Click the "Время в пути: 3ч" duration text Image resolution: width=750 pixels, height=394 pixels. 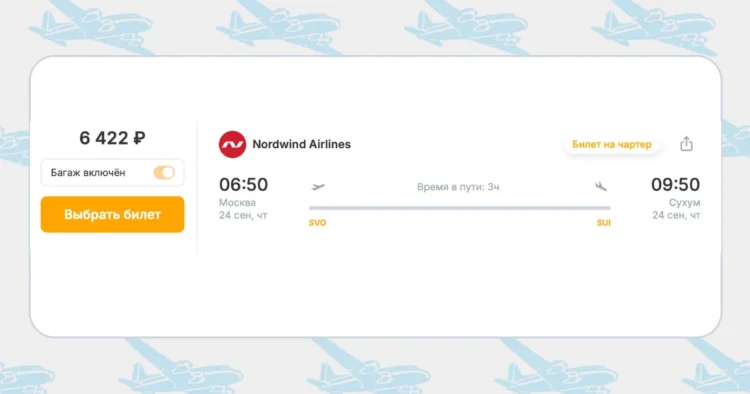pos(458,187)
